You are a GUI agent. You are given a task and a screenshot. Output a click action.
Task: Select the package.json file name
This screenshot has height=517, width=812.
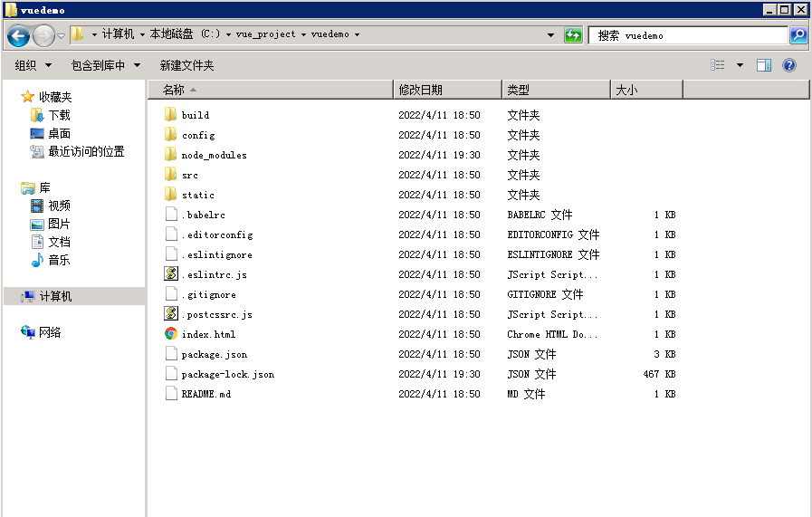click(215, 354)
